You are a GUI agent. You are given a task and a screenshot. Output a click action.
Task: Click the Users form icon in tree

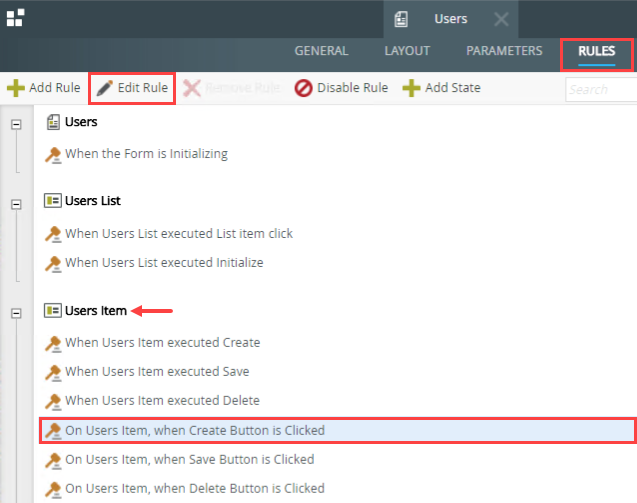(53, 122)
